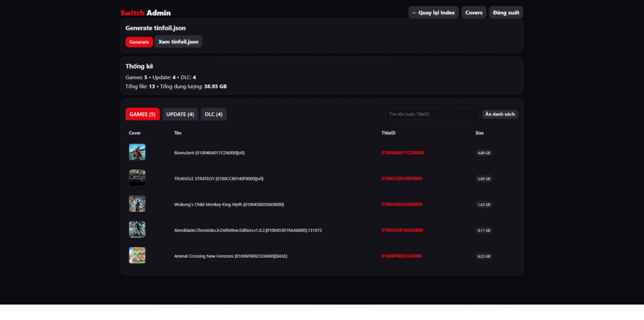Screen dimensions: 644x320
Task: Click Animal Crossing TitleID 01006F8002326000
Action: click(402, 256)
